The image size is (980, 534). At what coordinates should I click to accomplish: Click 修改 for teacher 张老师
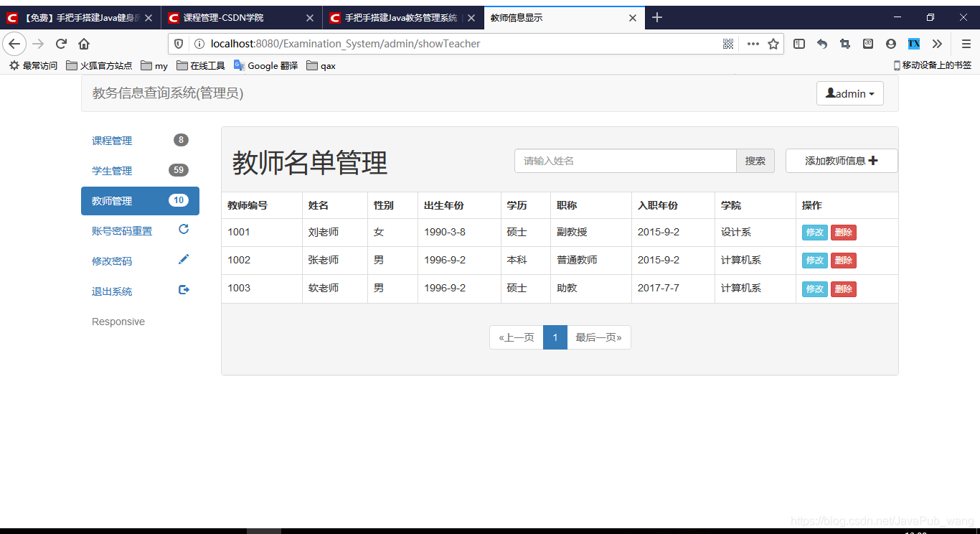pos(815,261)
